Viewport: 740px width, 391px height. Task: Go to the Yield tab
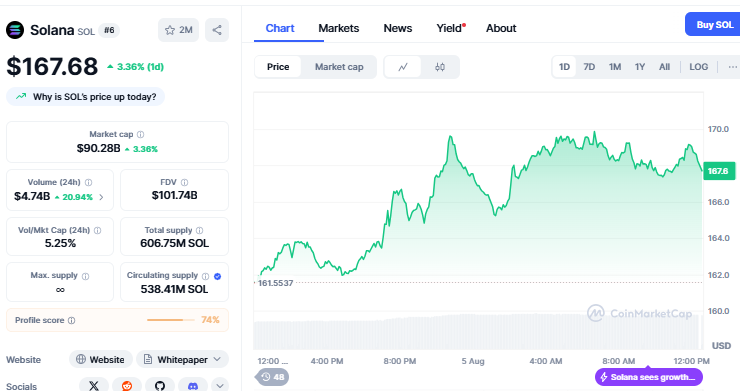(451, 28)
